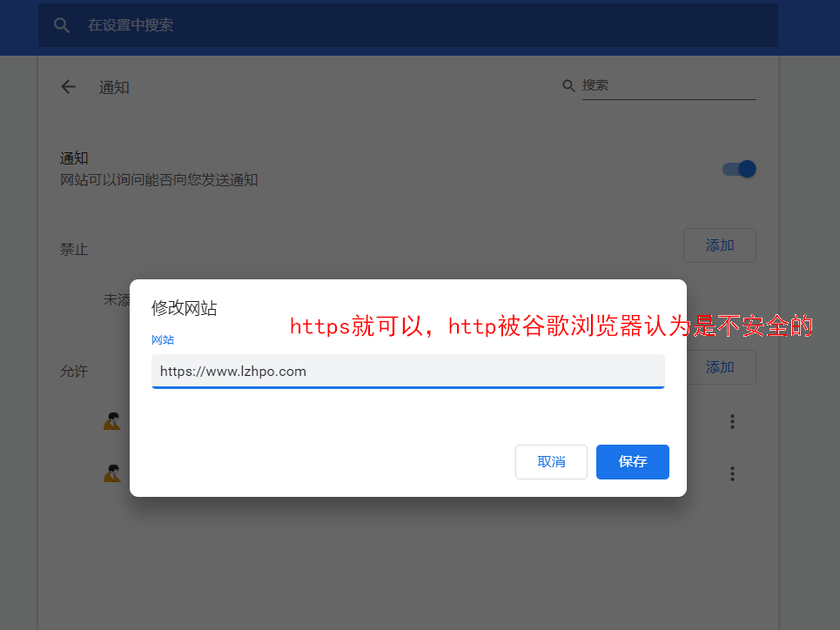The image size is (840, 630).
Task: Click the 允许 section heading
Action: tap(74, 371)
